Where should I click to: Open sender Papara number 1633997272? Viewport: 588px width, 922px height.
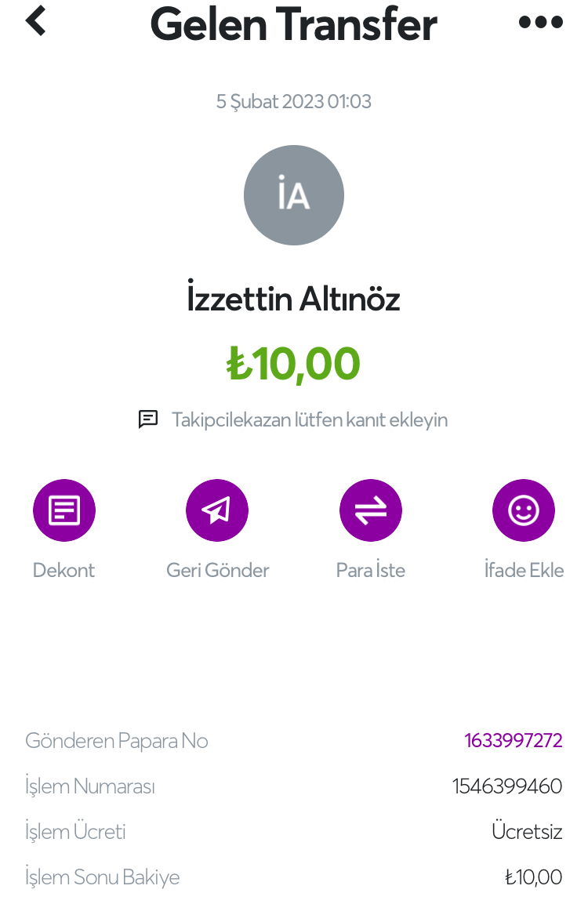point(514,741)
